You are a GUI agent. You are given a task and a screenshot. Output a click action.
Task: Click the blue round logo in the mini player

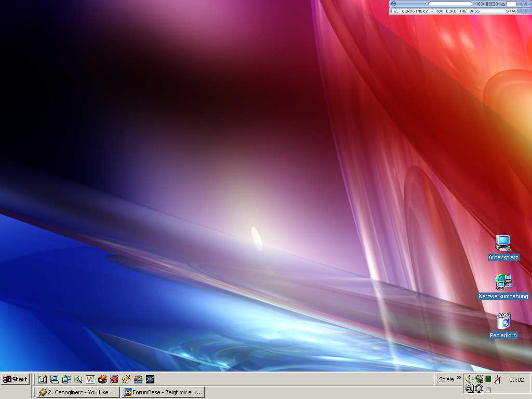[393, 4]
